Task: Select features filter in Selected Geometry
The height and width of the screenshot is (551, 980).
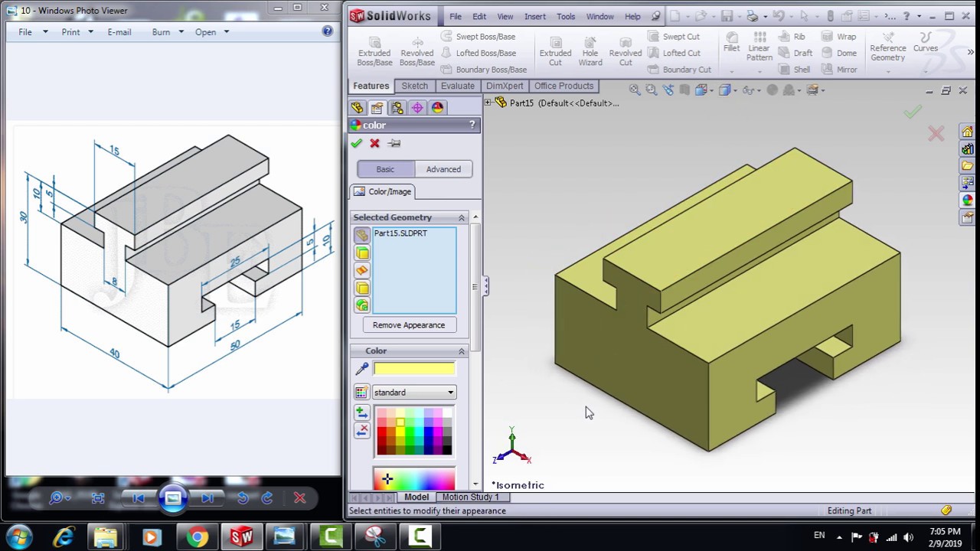Action: pyautogui.click(x=362, y=305)
